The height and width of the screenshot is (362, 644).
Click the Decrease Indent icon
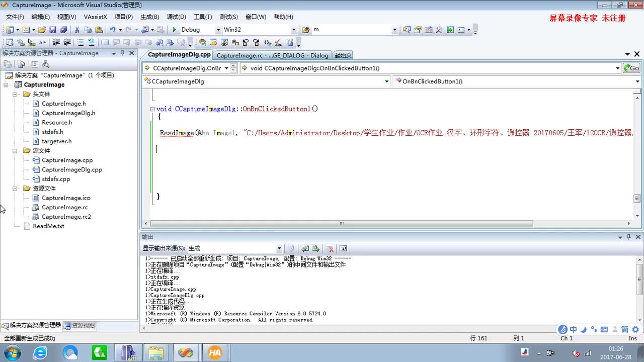click(x=56, y=43)
